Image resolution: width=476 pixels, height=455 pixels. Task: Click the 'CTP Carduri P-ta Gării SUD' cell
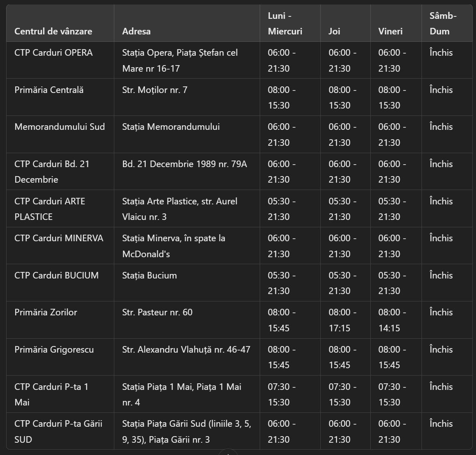pos(58,432)
